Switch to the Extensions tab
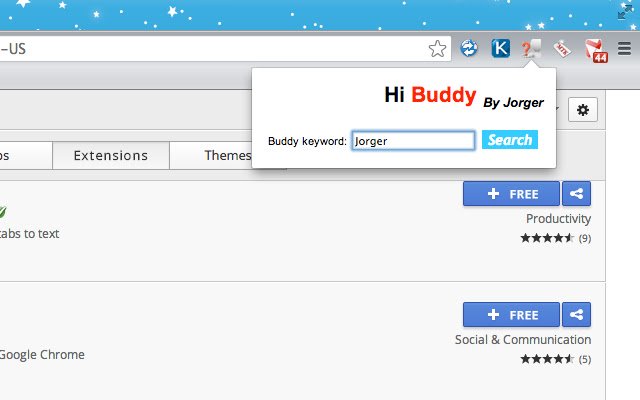The height and width of the screenshot is (400, 640). point(111,155)
